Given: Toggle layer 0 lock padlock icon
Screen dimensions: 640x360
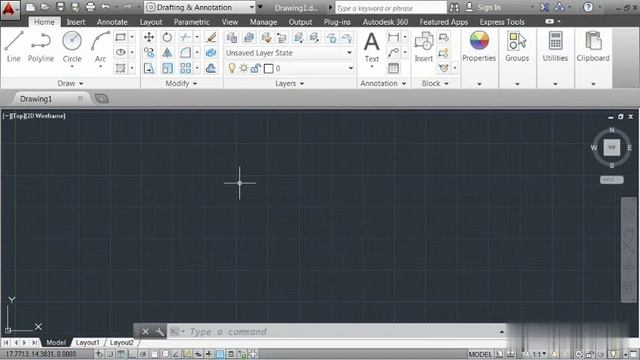Looking at the screenshot, I should (256, 68).
